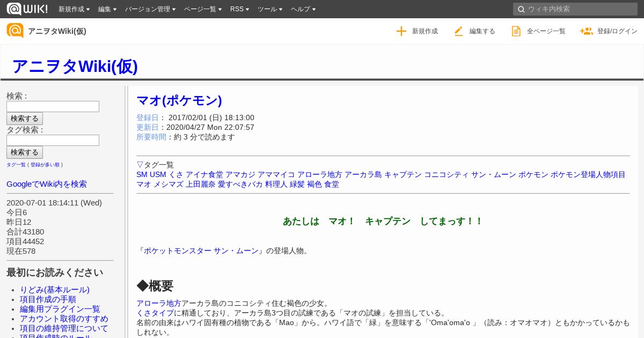644x338 pixels.
Task: Open the くさ tag link
Action: click(176, 174)
